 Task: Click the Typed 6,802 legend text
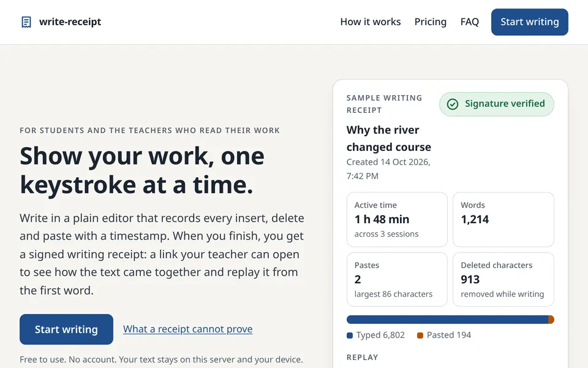tap(380, 335)
